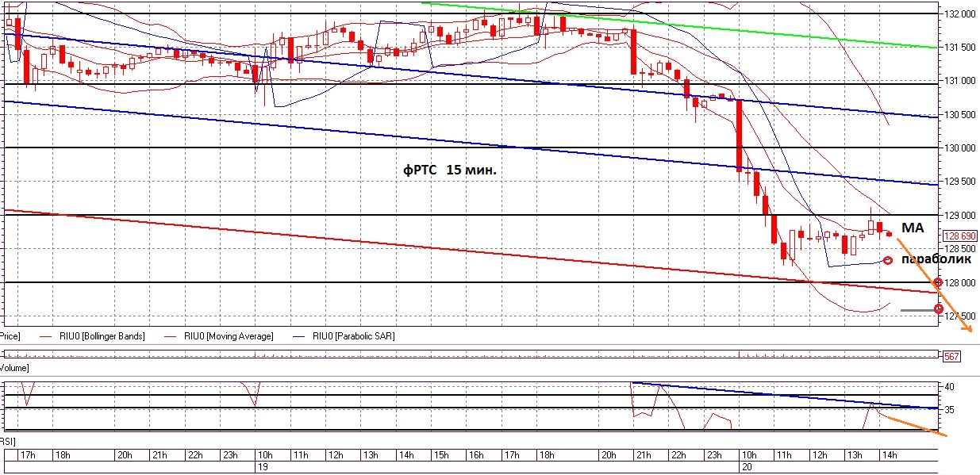
Task: Click the 128 500 price axis label
Action: click(961, 249)
